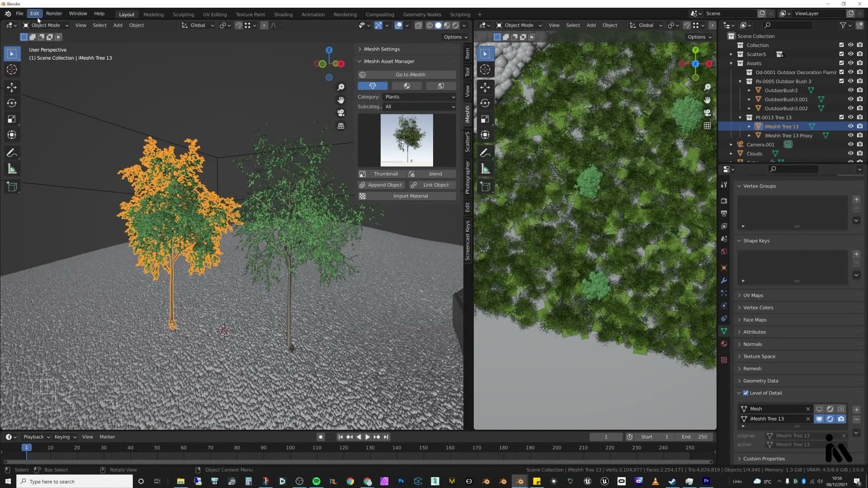Open Spotify from the taskbar

[316, 481]
